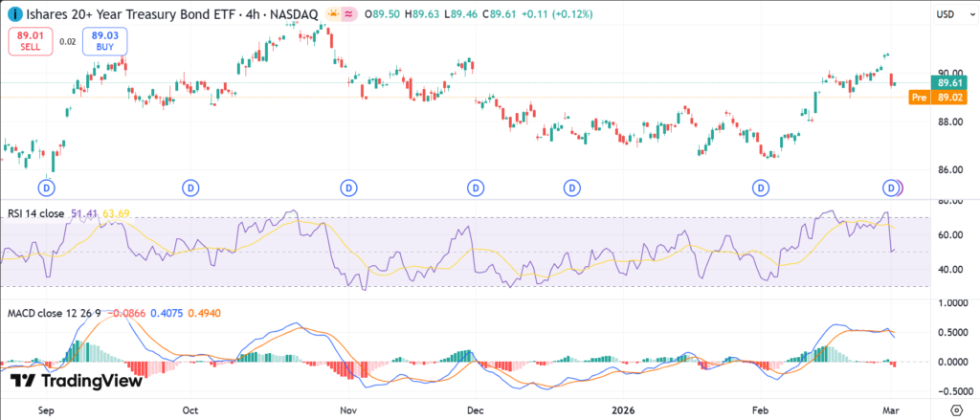This screenshot has width=980, height=420.
Task: Click the green 89.61 current price label
Action: 948,82
